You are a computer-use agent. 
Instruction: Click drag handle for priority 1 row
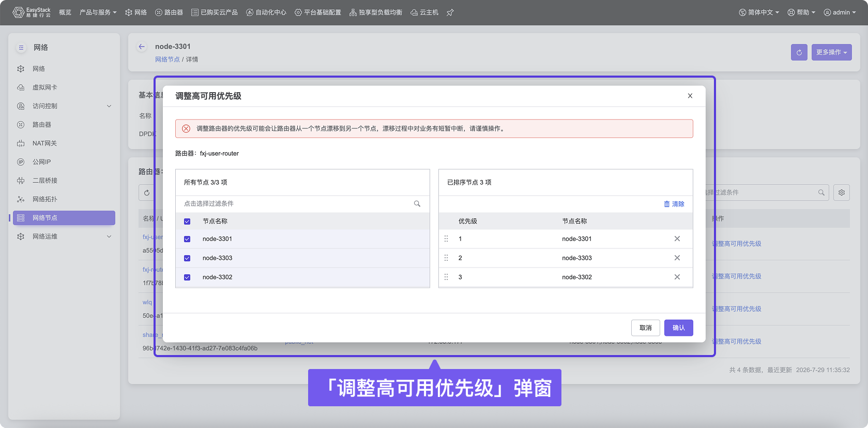pyautogui.click(x=446, y=239)
